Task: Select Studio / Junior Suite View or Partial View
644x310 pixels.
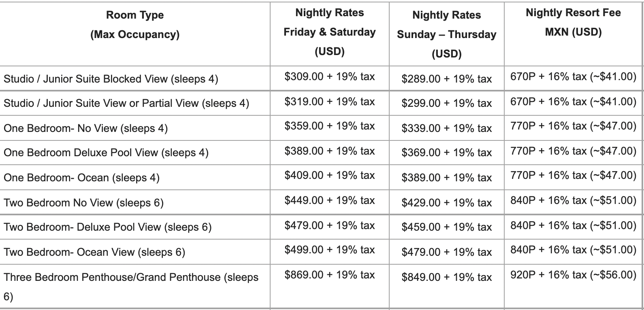Action: pyautogui.click(x=126, y=104)
